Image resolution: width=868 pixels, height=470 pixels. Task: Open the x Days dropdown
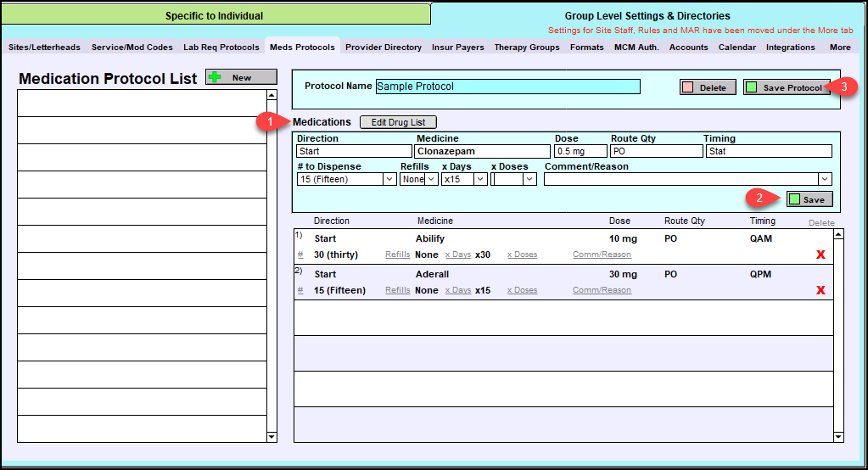[481, 179]
